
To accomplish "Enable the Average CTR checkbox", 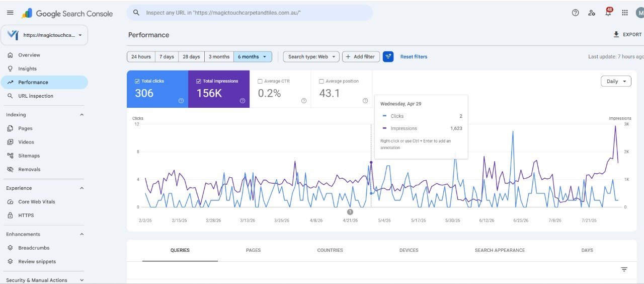I will pyautogui.click(x=260, y=81).
